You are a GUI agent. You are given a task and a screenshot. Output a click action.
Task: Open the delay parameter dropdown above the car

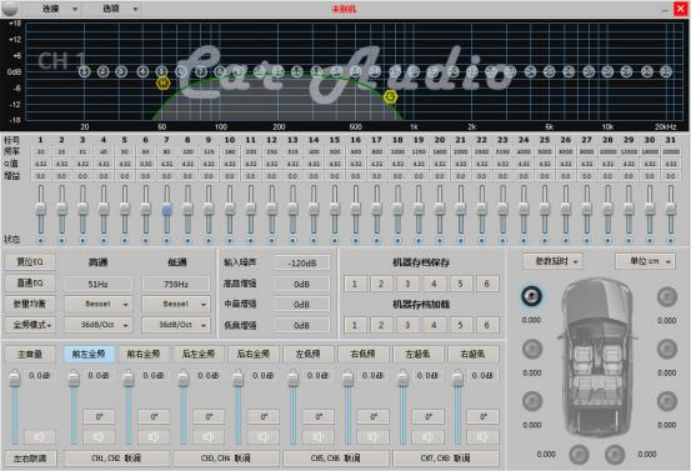tap(552, 261)
